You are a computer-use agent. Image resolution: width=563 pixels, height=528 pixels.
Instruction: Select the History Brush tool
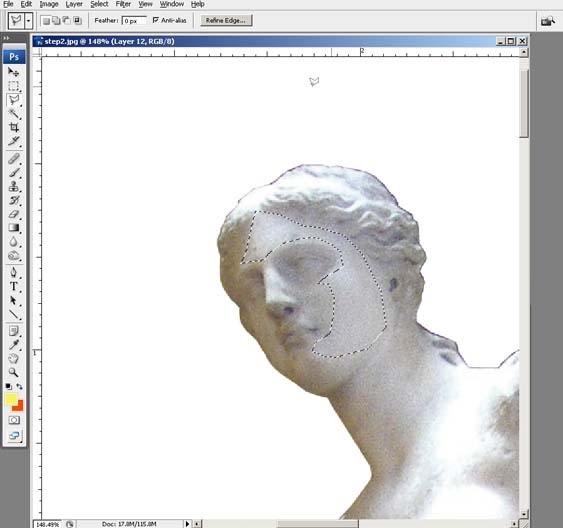[x=14, y=200]
